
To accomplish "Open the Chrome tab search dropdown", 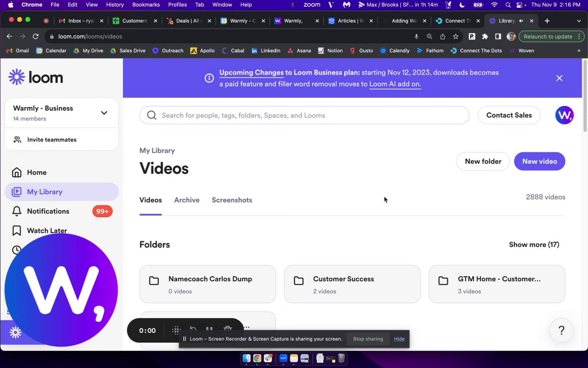I will pos(579,21).
